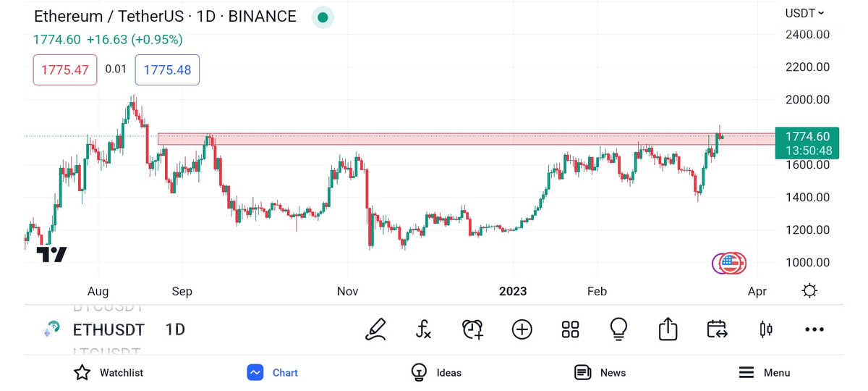Open the three-dot more options
Screen dimensions: 868x391
(x=814, y=329)
